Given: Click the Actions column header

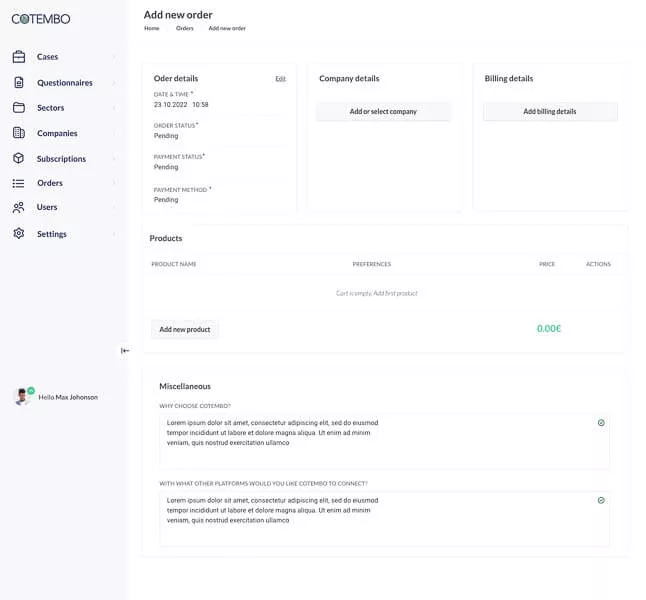Looking at the screenshot, I should 598,264.
